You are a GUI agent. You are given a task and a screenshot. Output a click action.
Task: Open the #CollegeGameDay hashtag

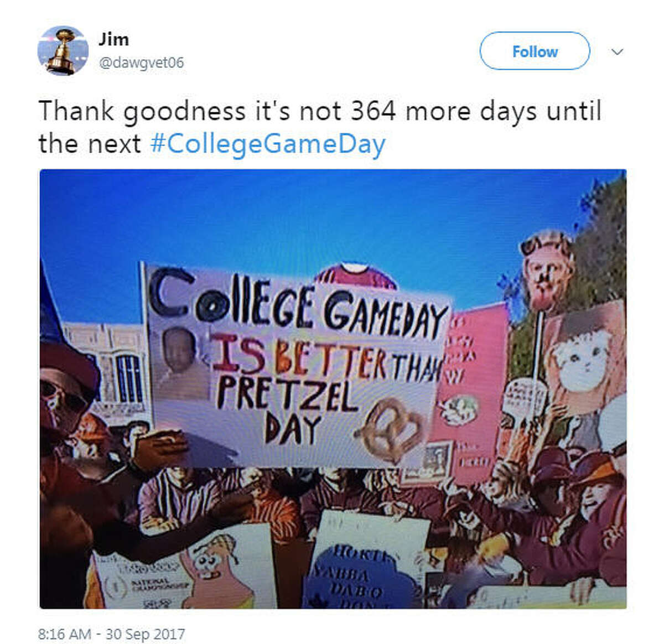point(268,144)
